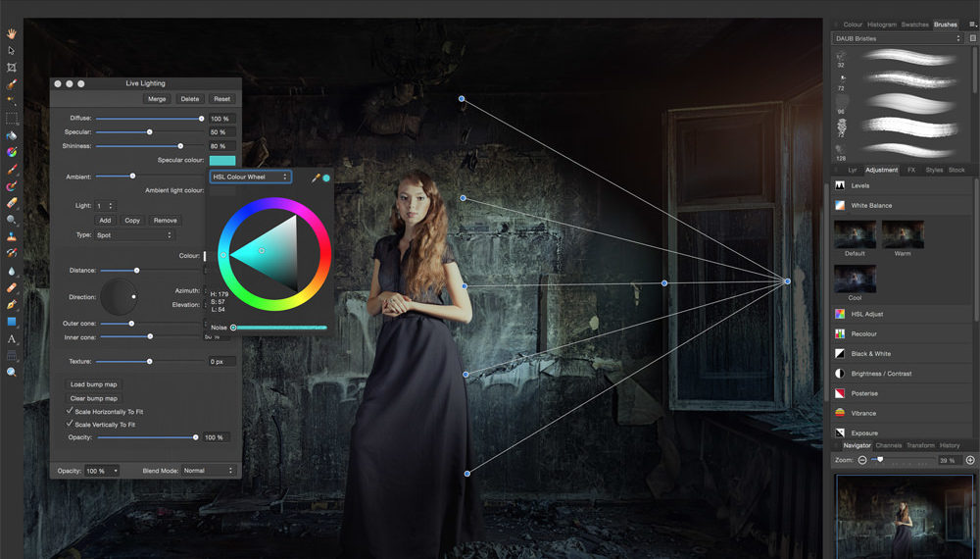The image size is (980, 559).
Task: Switch to the Swatches tab
Action: [x=914, y=25]
